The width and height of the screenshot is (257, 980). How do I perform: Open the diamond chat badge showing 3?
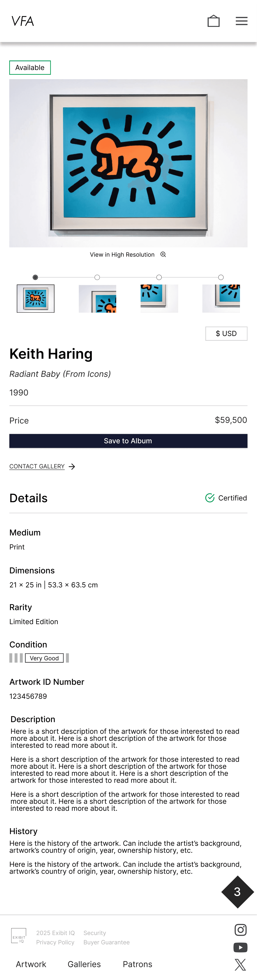[238, 892]
